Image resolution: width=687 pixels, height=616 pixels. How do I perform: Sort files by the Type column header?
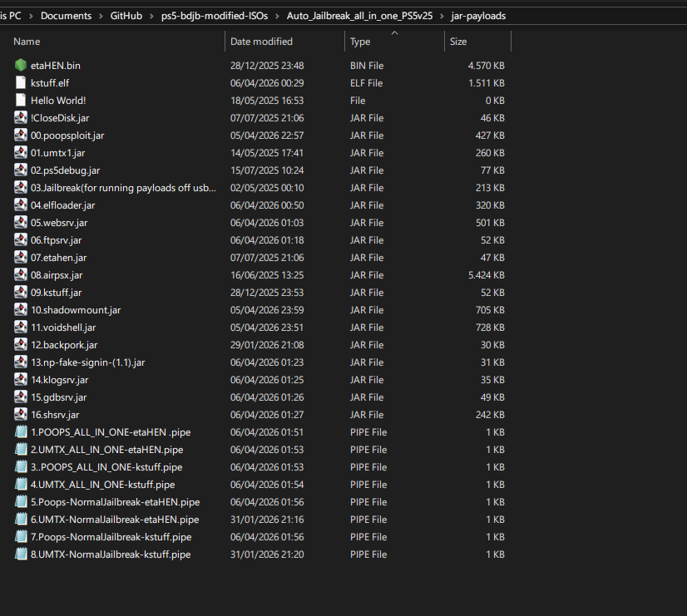[360, 42]
